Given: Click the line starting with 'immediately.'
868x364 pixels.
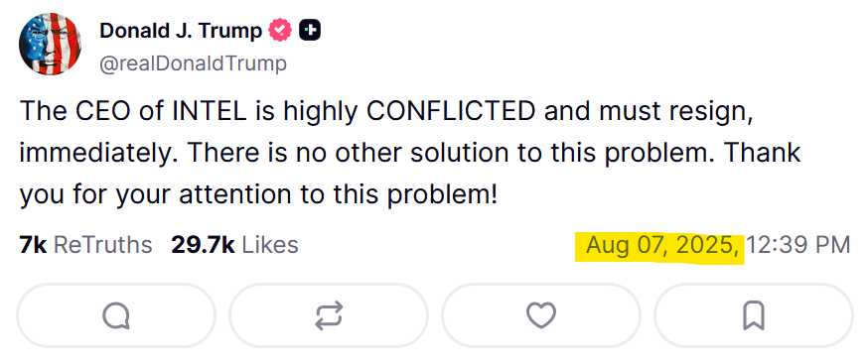Looking at the screenshot, I should [x=410, y=153].
